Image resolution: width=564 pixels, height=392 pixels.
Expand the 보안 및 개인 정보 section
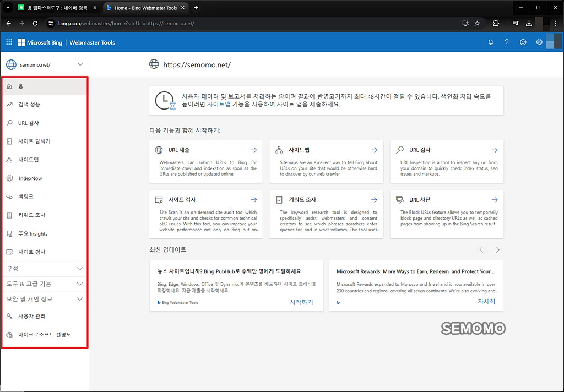click(x=45, y=299)
